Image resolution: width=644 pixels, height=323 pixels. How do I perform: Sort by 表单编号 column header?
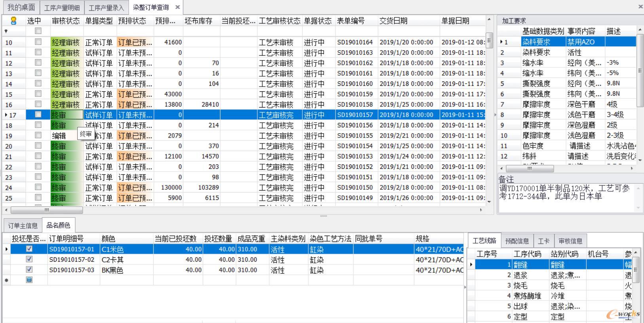pyautogui.click(x=356, y=21)
